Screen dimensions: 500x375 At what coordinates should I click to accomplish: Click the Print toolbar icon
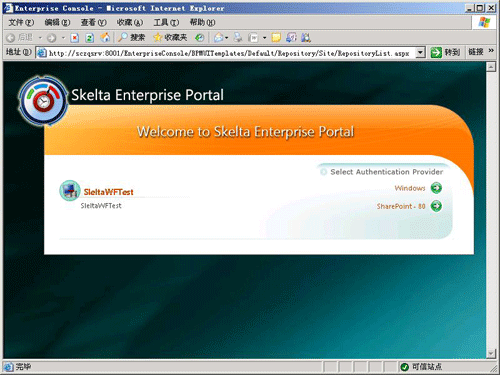pos(238,37)
